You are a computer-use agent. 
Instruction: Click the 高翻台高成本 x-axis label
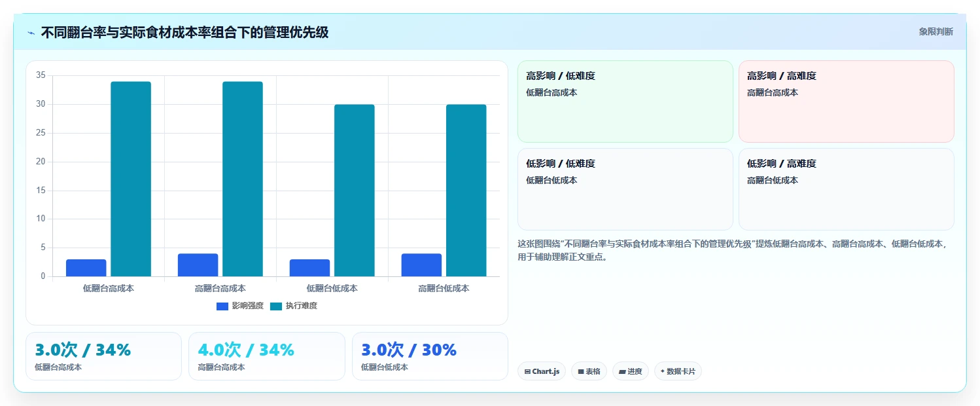pyautogui.click(x=220, y=288)
